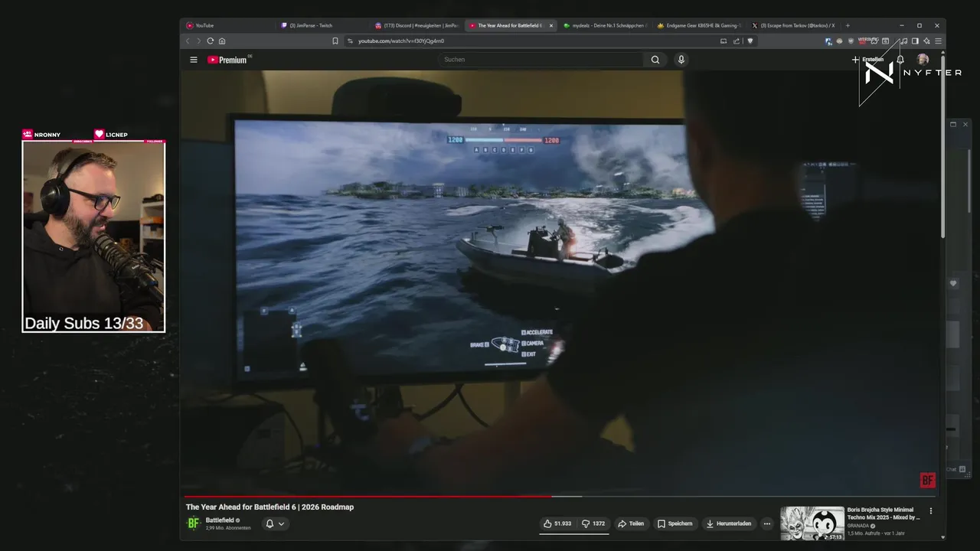Click the page scrollbar on right
The width and height of the screenshot is (980, 551).
[942, 145]
